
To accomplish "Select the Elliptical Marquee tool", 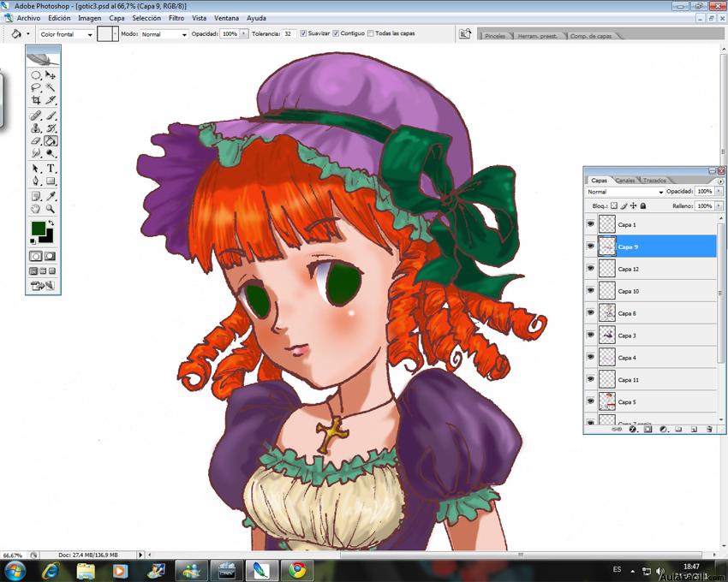I will point(36,75).
